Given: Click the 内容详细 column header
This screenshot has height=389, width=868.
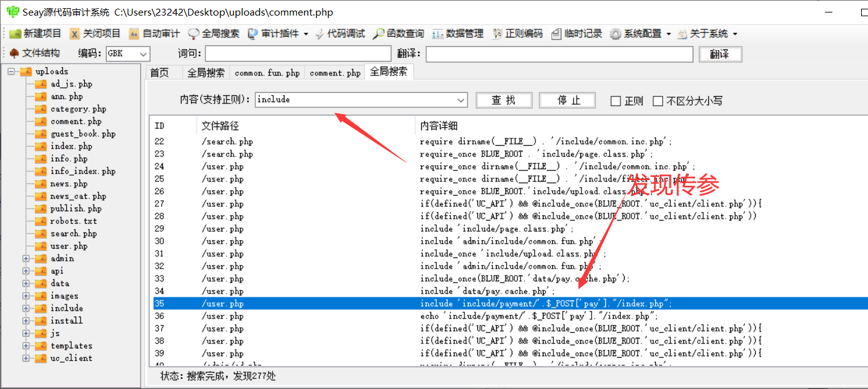Looking at the screenshot, I should point(641,126).
